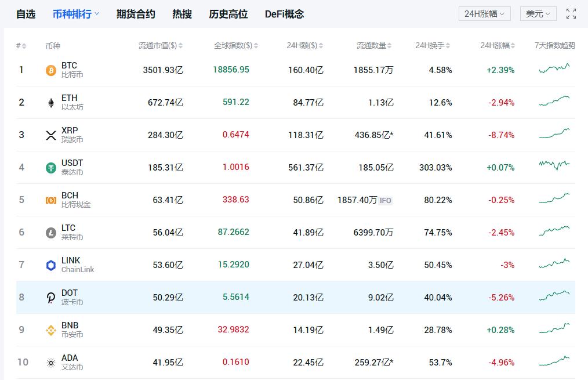Sort by 24H涨幅 column header

coord(498,45)
